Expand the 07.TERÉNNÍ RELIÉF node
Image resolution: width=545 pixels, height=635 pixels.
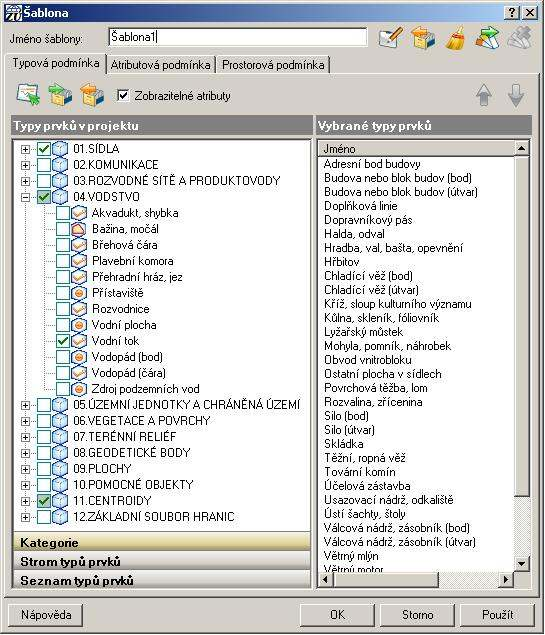click(25, 437)
